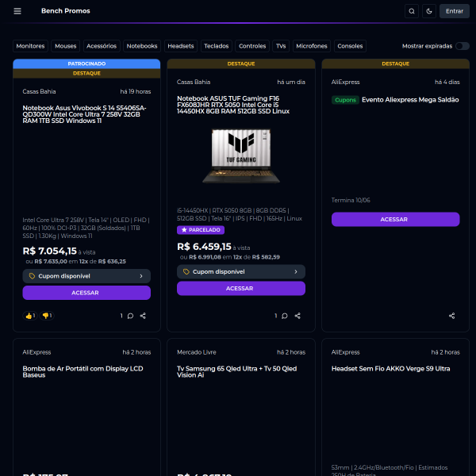This screenshot has width=476, height=476.
Task: Thumbs down the Vivobook deal
Action: [x=47, y=316]
